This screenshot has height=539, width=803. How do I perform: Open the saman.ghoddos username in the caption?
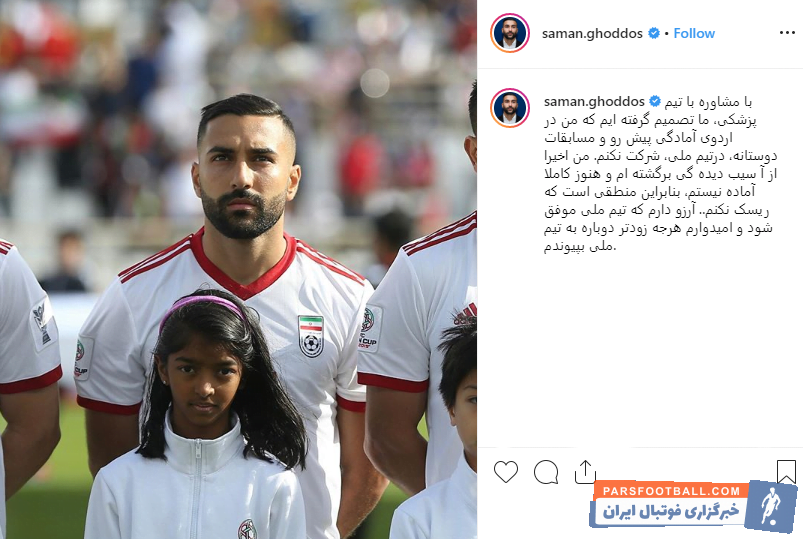tap(594, 101)
